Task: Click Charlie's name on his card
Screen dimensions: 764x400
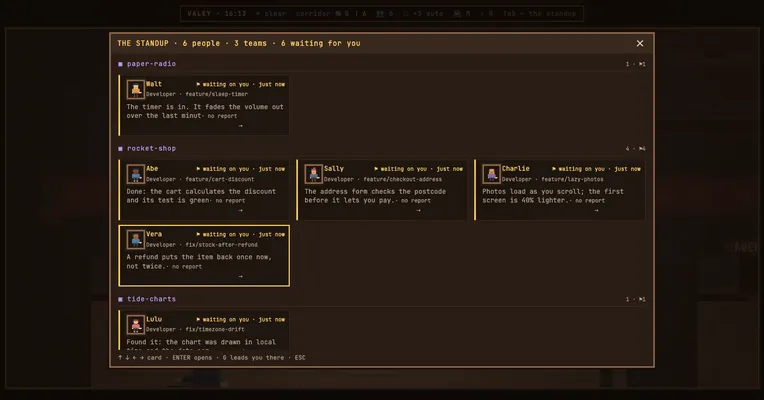Action: (516, 169)
